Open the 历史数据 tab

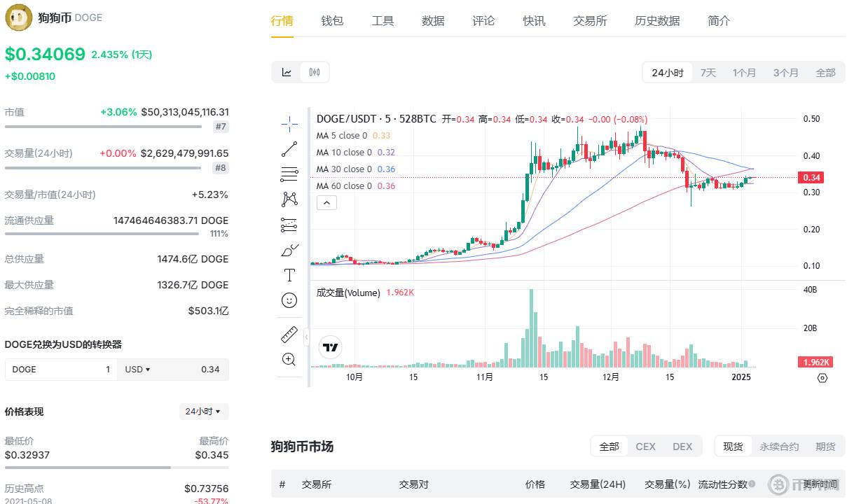click(656, 21)
